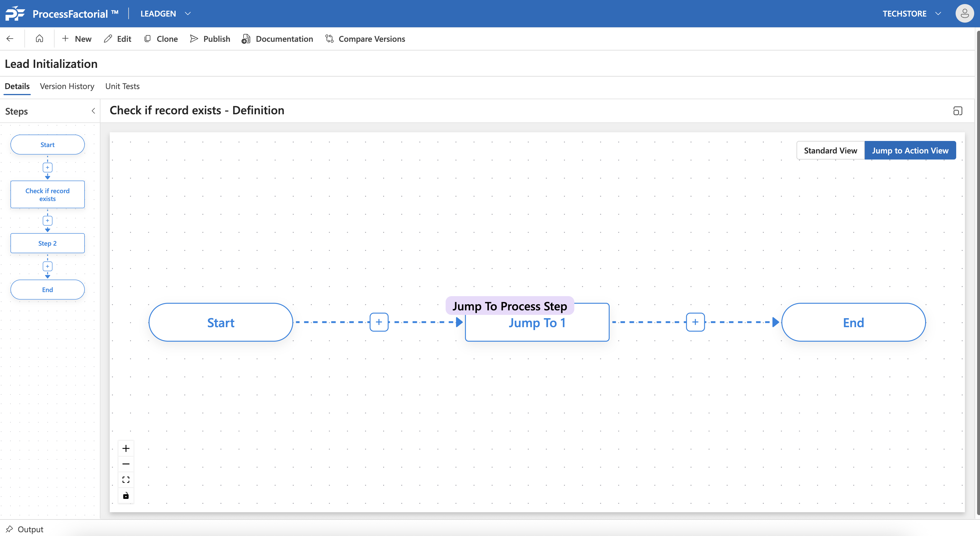
Task: Switch to Unit Tests tab
Action: pos(122,86)
